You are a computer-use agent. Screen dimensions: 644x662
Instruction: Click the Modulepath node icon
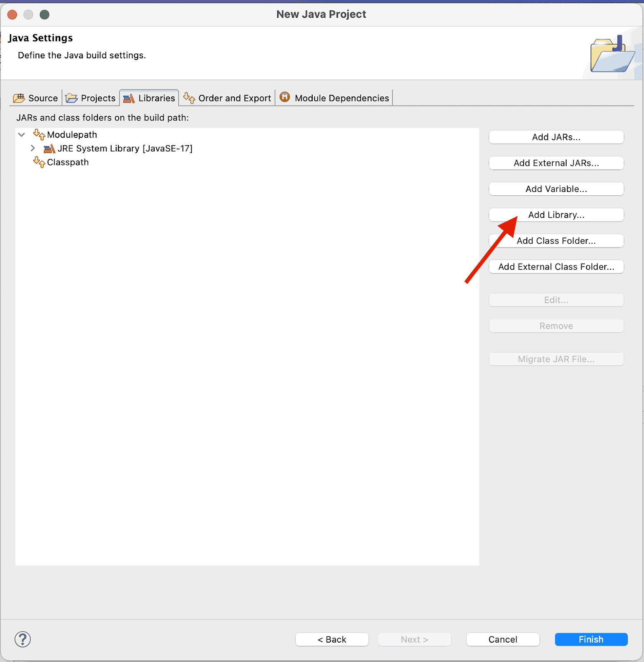click(x=39, y=134)
